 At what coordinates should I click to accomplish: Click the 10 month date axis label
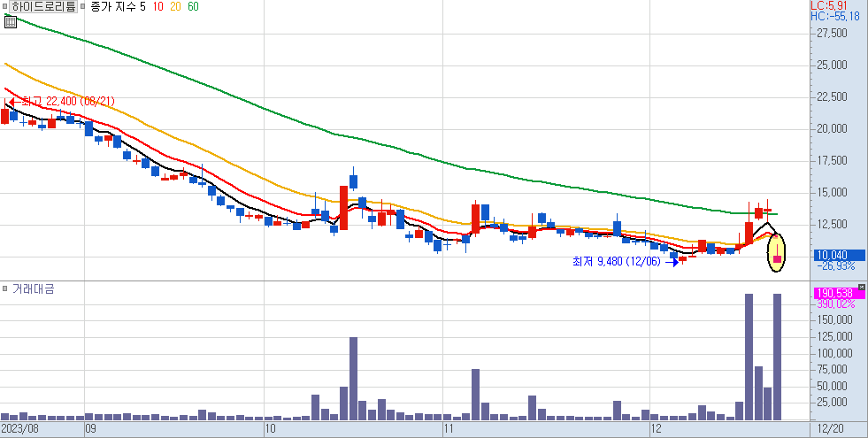(x=270, y=429)
